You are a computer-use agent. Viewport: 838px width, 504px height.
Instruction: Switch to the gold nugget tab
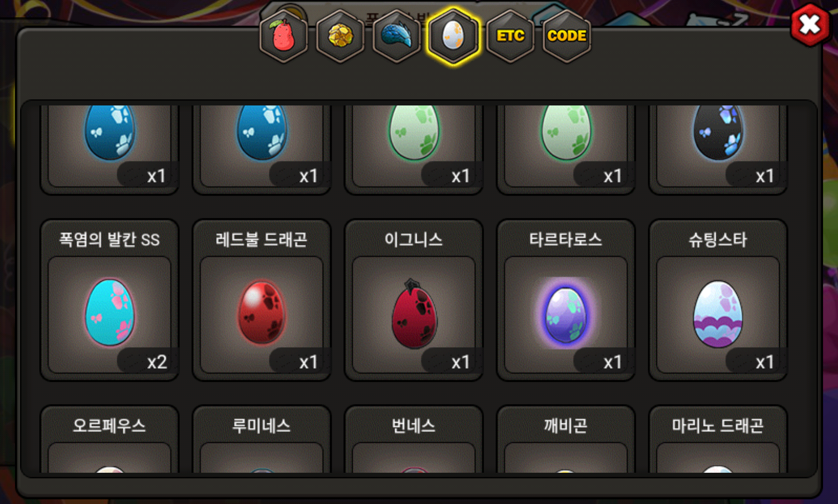[x=340, y=36]
